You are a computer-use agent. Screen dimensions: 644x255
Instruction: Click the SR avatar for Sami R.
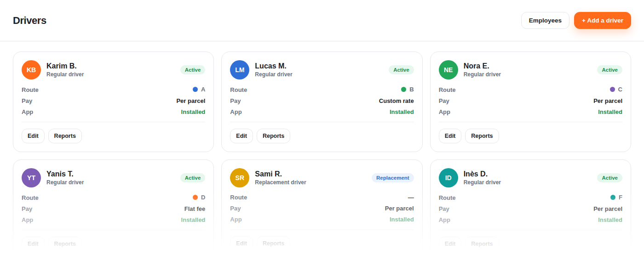tap(240, 178)
